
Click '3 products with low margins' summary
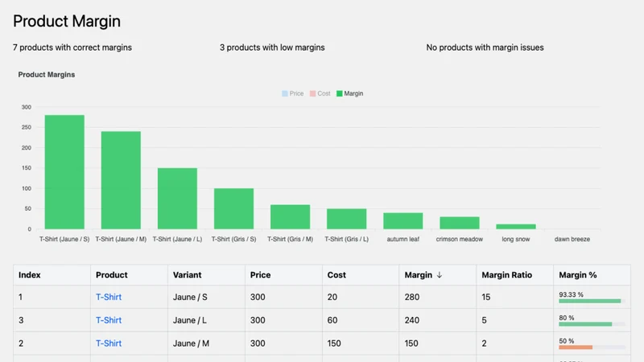coord(272,47)
